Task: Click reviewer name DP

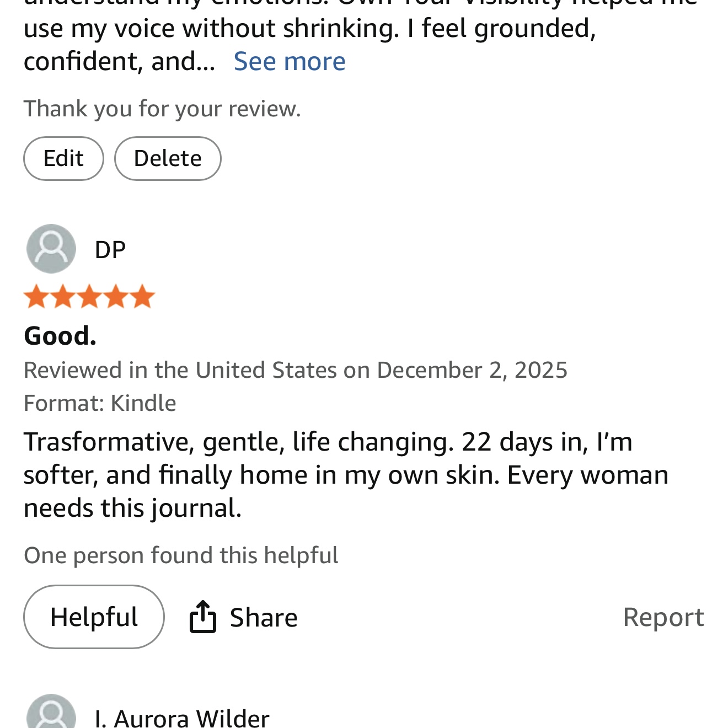Action: (110, 250)
